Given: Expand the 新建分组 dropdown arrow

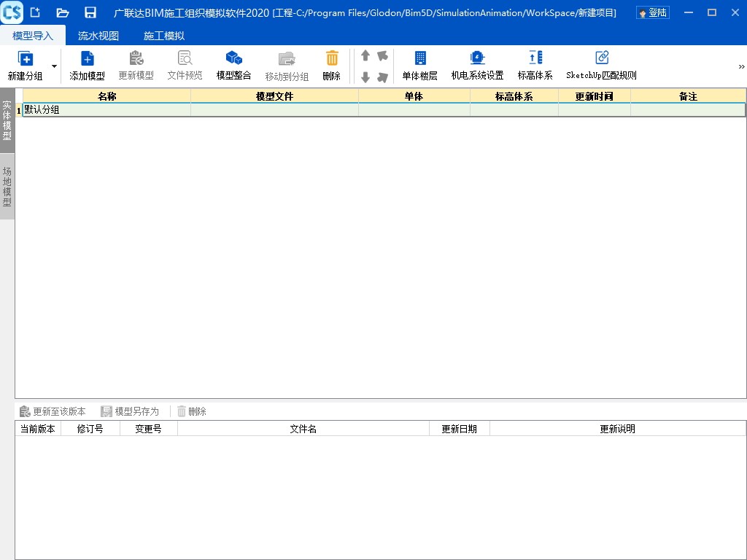Looking at the screenshot, I should click(x=54, y=66).
